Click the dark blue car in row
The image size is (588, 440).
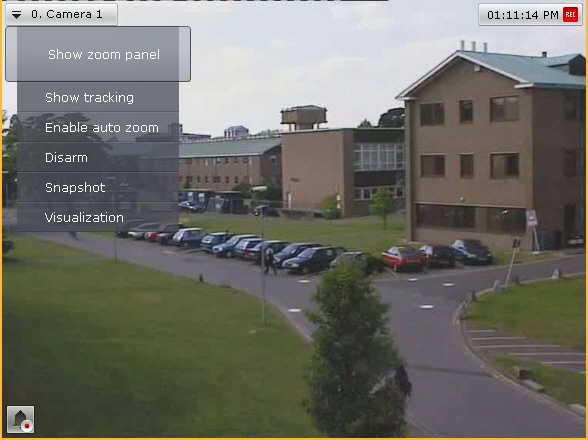point(310,260)
